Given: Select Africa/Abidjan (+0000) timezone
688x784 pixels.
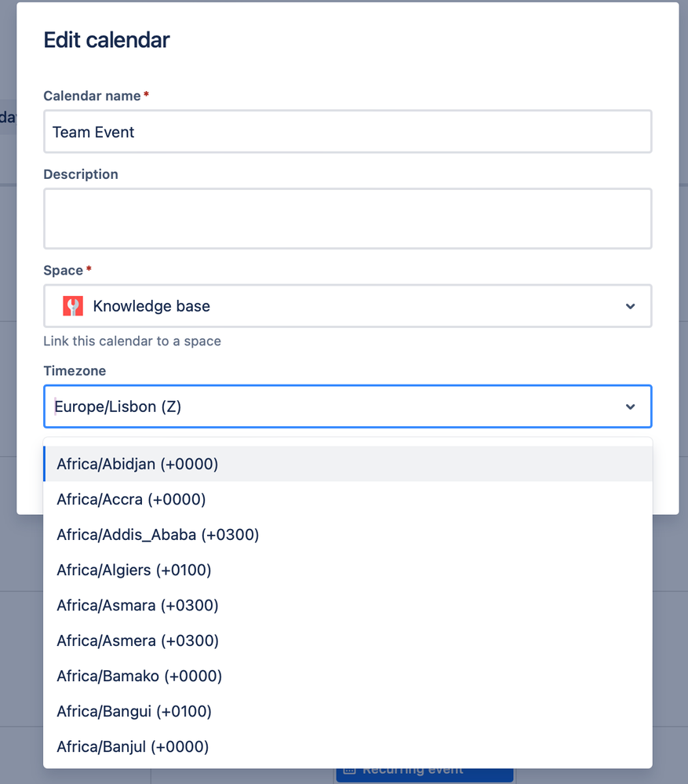Looking at the screenshot, I should tap(137, 464).
